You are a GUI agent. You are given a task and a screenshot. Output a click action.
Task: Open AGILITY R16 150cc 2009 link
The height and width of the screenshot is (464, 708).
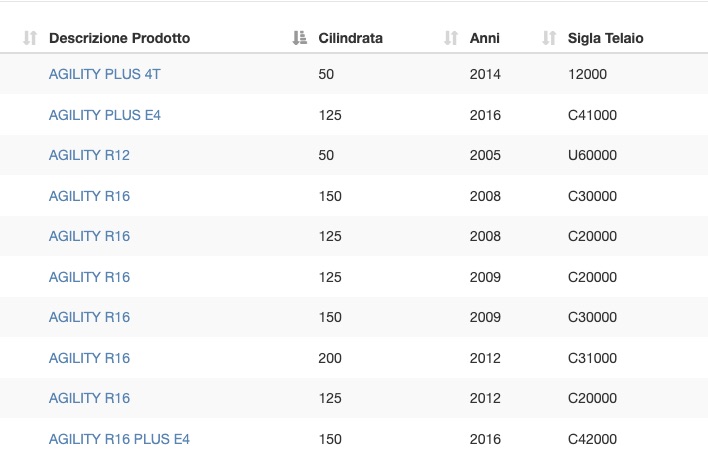(x=89, y=317)
